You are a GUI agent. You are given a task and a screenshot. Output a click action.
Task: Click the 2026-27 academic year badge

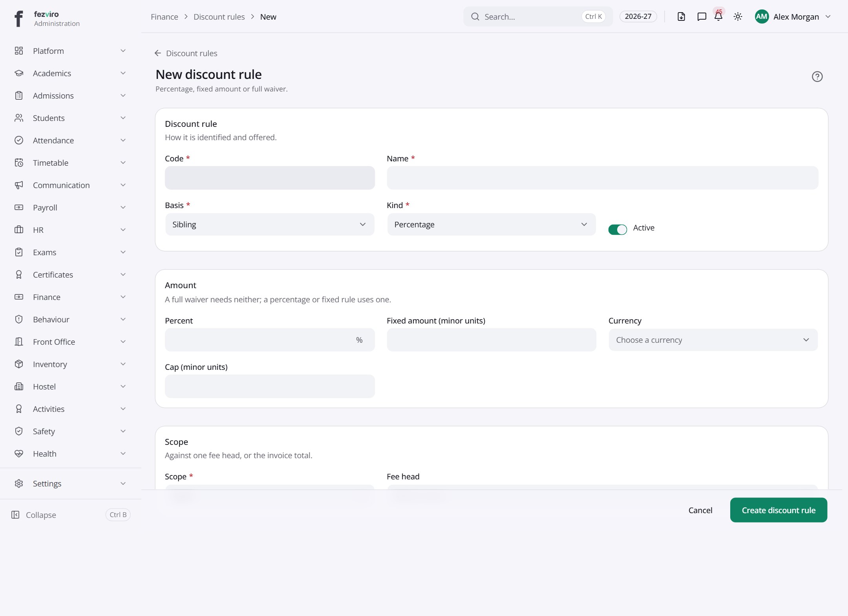point(638,16)
